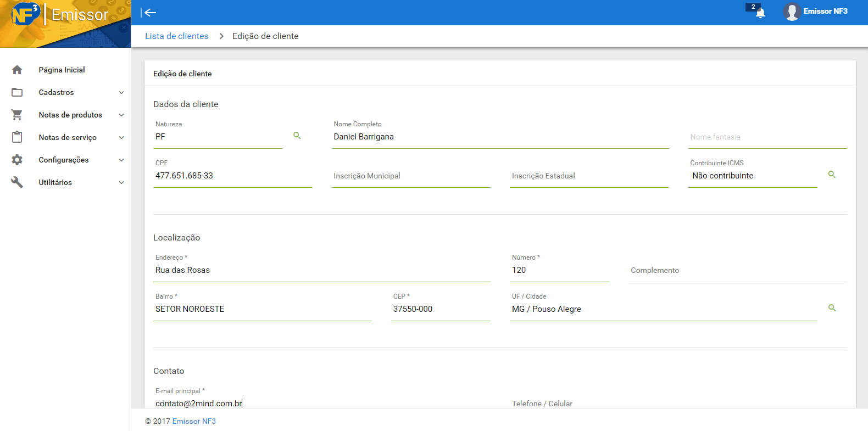This screenshot has height=431, width=868.
Task: Open the user avatar profile menu
Action: click(792, 12)
